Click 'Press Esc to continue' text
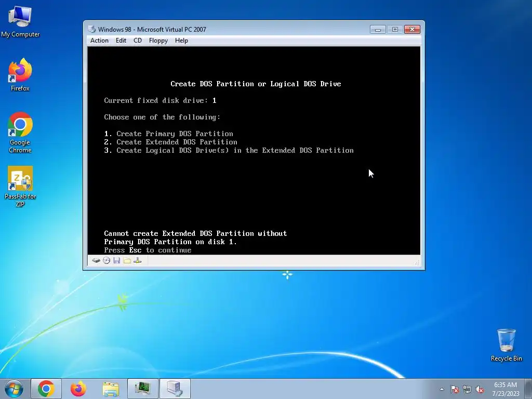 pos(148,250)
